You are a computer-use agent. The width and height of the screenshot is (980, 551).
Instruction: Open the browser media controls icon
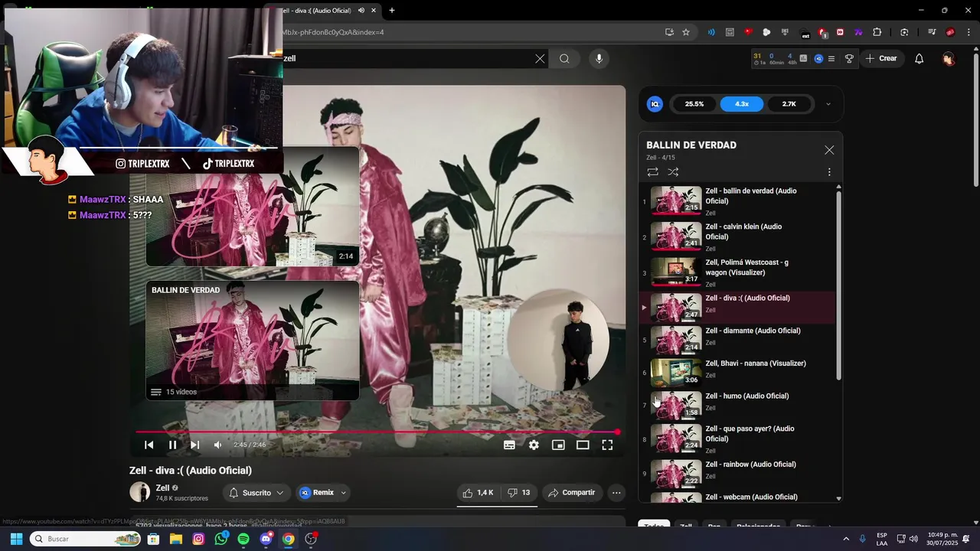932,32
